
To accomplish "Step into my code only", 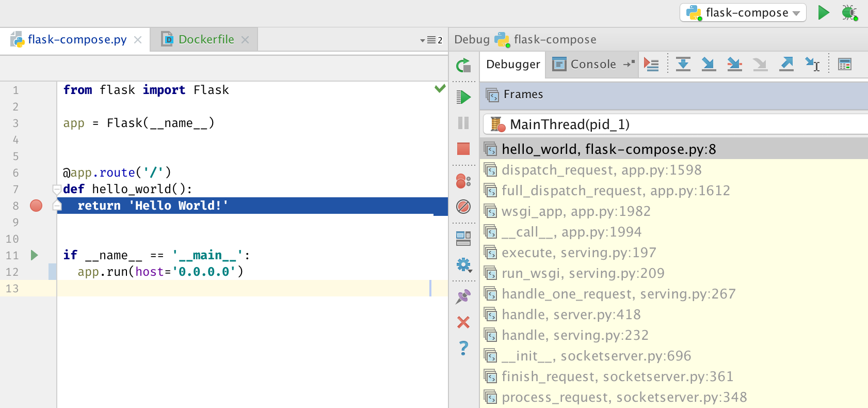I will tap(734, 65).
